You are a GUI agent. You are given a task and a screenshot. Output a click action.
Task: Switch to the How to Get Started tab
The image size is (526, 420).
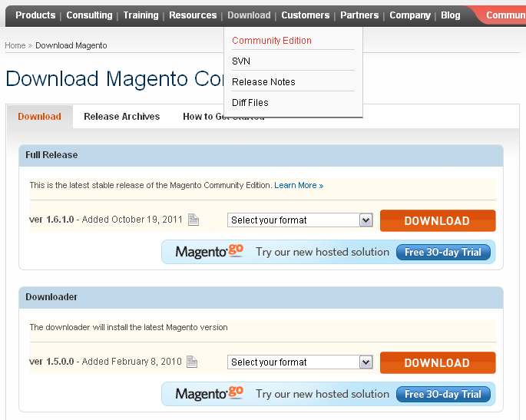[x=223, y=117]
